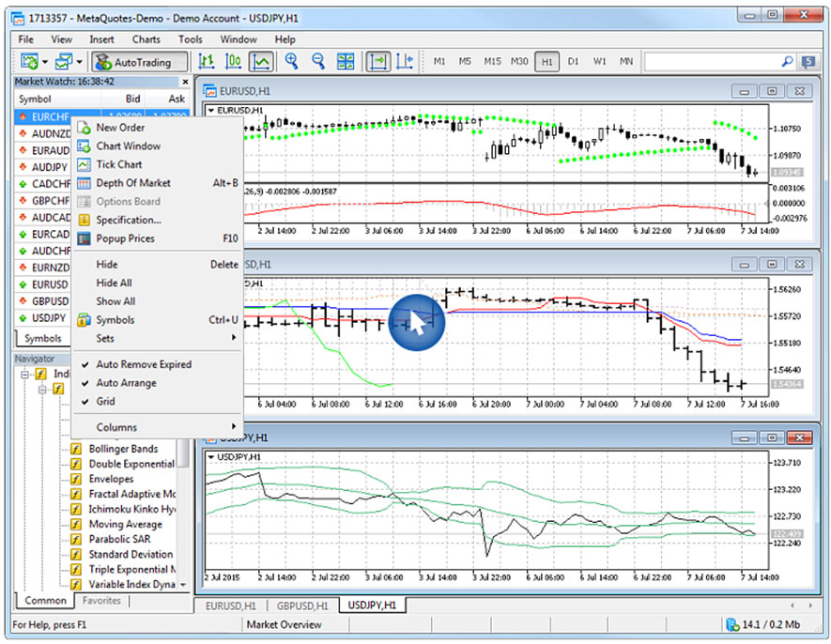Toggle chart auto scroll in toolbar
The height and width of the screenshot is (644, 831).
[378, 61]
